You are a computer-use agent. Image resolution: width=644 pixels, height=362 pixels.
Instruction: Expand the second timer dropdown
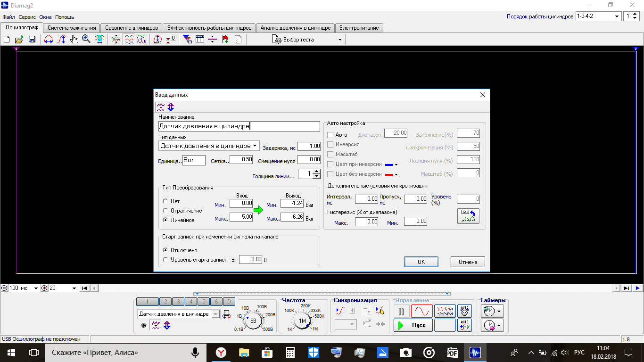pos(499,325)
